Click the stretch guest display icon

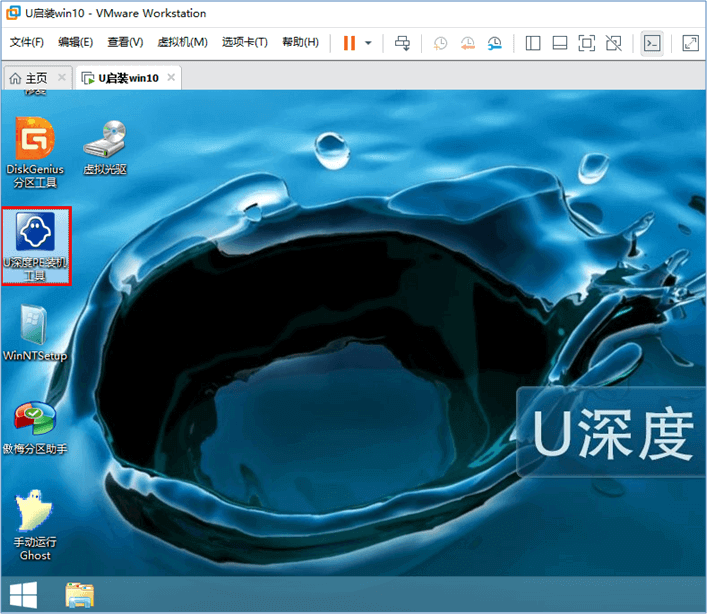(690, 43)
